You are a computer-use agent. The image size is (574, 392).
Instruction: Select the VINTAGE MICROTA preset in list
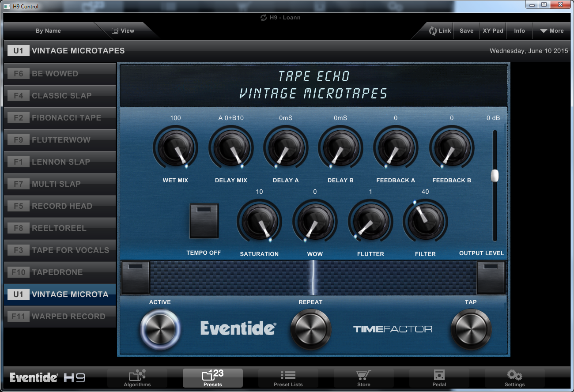point(60,294)
